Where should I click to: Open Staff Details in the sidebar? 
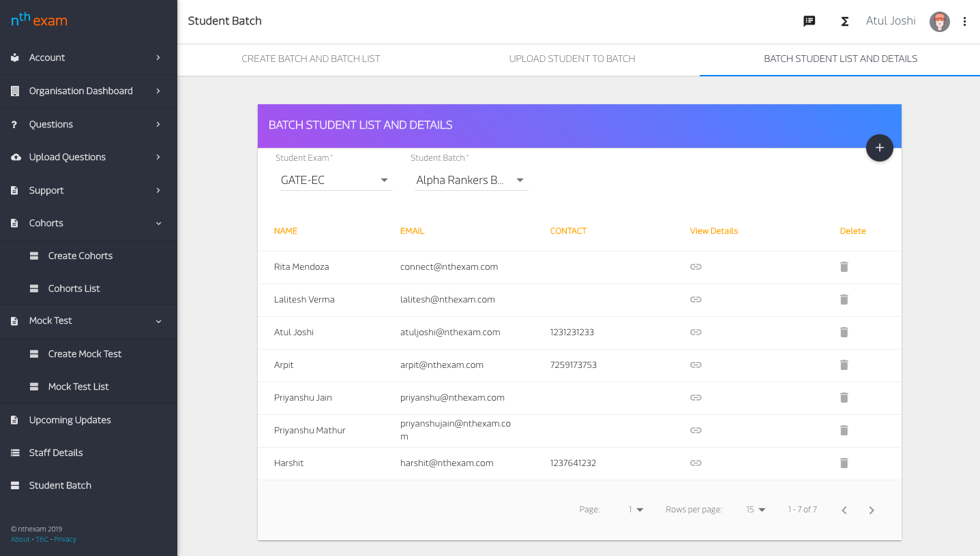click(56, 452)
